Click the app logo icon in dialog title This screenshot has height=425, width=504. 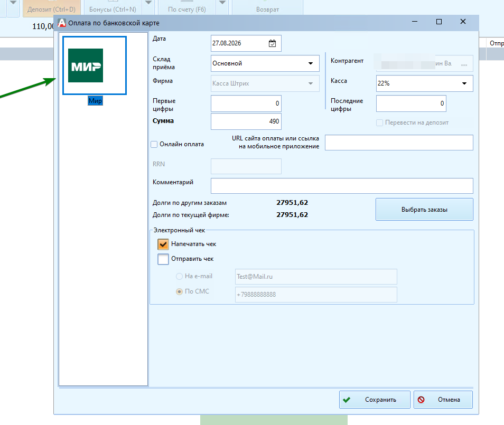pyautogui.click(x=62, y=23)
